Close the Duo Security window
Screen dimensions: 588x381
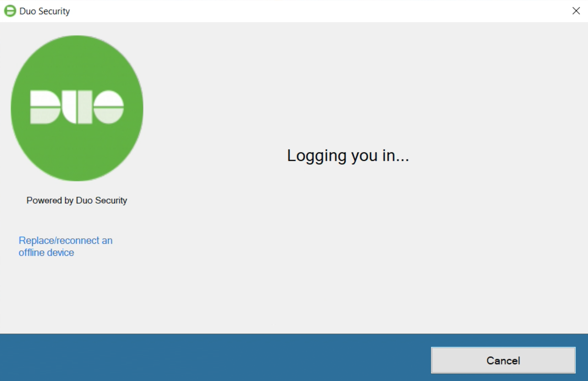pos(576,11)
